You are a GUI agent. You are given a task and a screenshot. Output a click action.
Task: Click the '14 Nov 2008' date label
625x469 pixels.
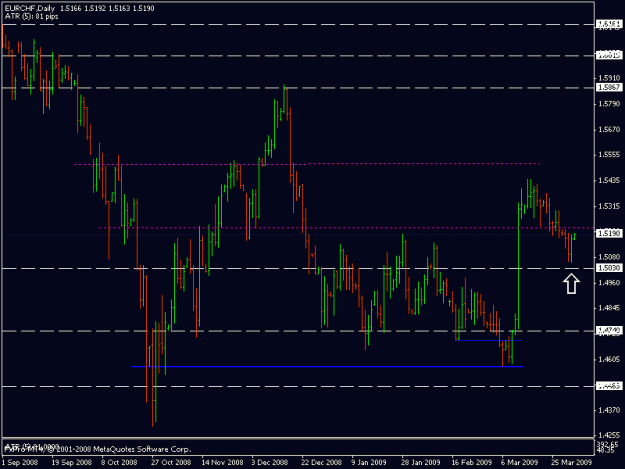click(x=222, y=462)
